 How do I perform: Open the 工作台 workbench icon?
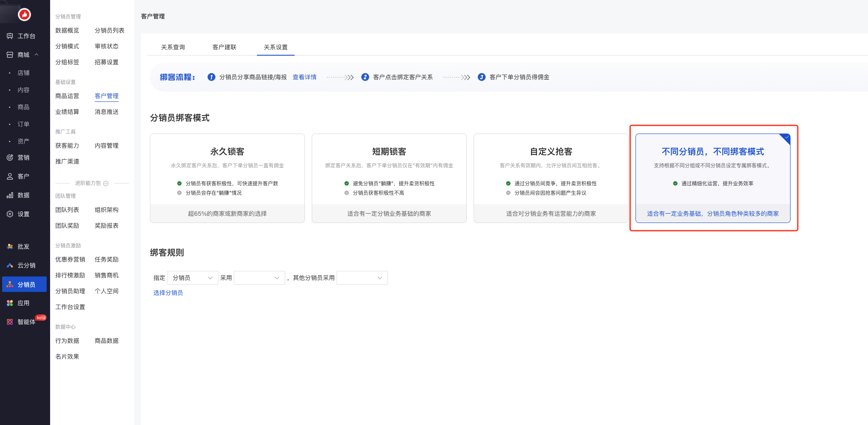(10, 36)
